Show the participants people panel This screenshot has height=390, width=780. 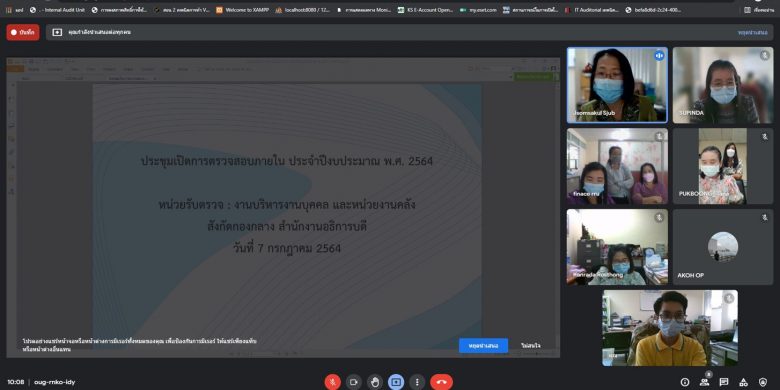point(704,382)
